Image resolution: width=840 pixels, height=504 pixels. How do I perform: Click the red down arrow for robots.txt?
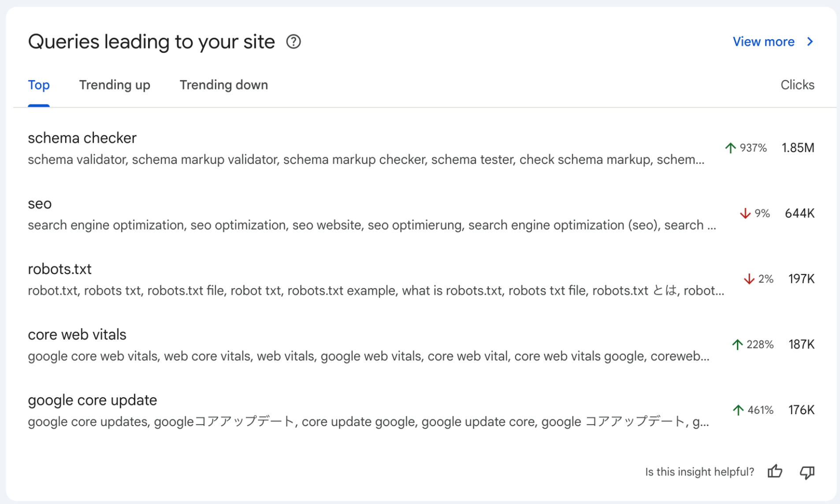point(749,279)
